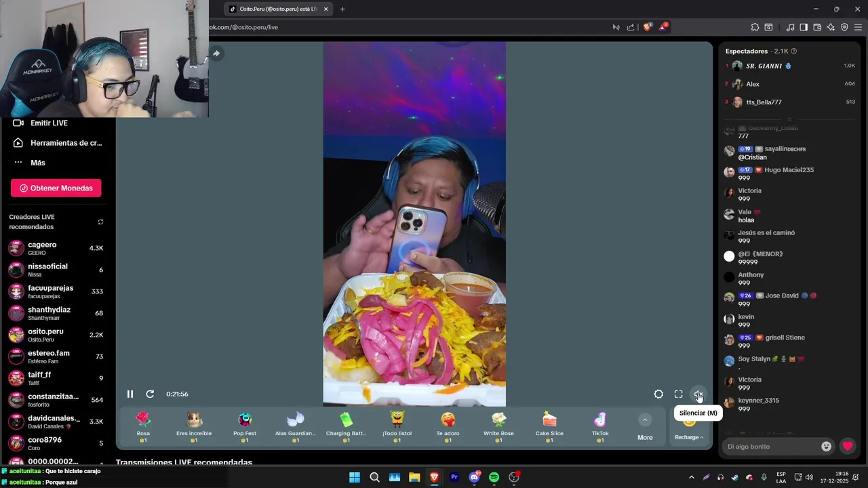Open osito.peru recommended live
Viewport: 868px width, 488px height.
[x=56, y=335]
